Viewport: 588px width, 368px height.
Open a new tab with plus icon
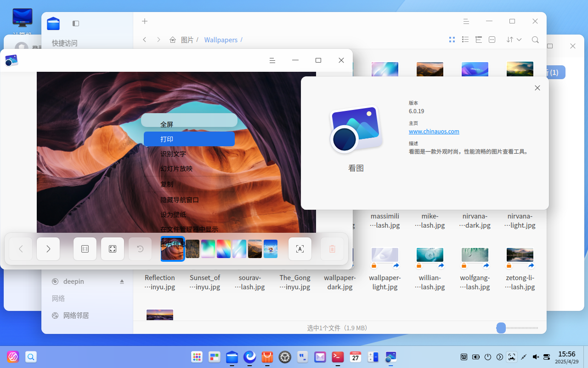coord(145,21)
